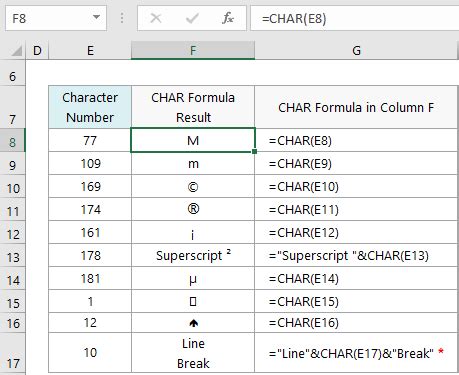Viewport: 459px width, 375px height.
Task: Click the Select All corner triangle
Action: tap(16, 51)
